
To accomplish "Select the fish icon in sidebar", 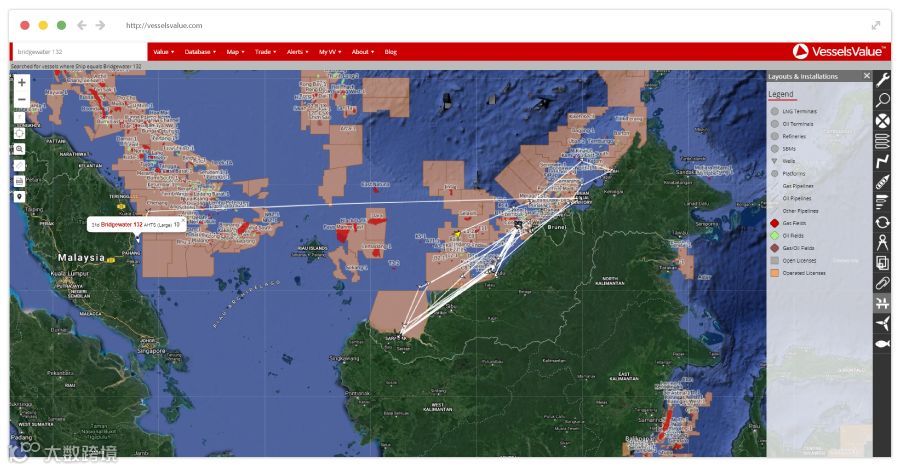I will click(882, 343).
